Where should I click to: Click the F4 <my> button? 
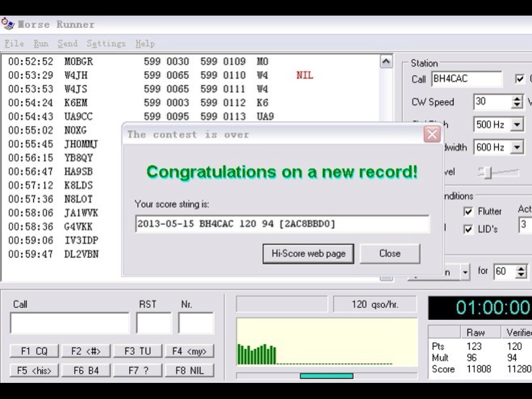[x=189, y=351]
